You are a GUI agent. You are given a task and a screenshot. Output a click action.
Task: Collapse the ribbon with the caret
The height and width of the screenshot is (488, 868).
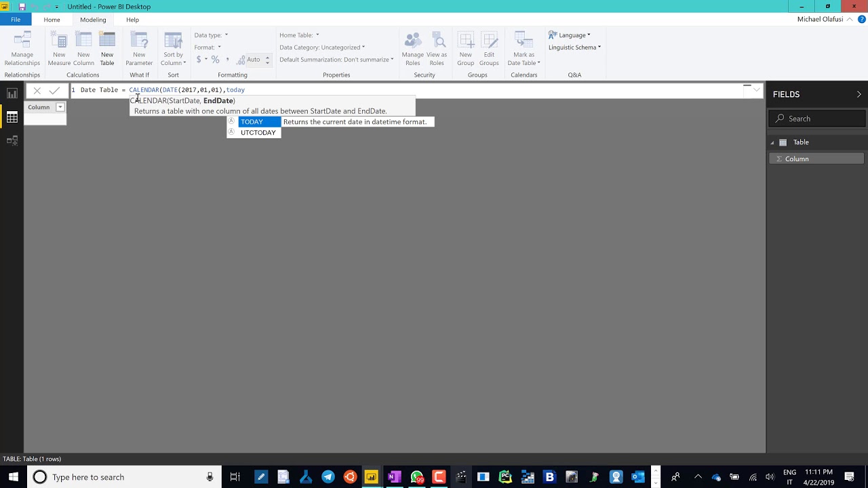[850, 20]
